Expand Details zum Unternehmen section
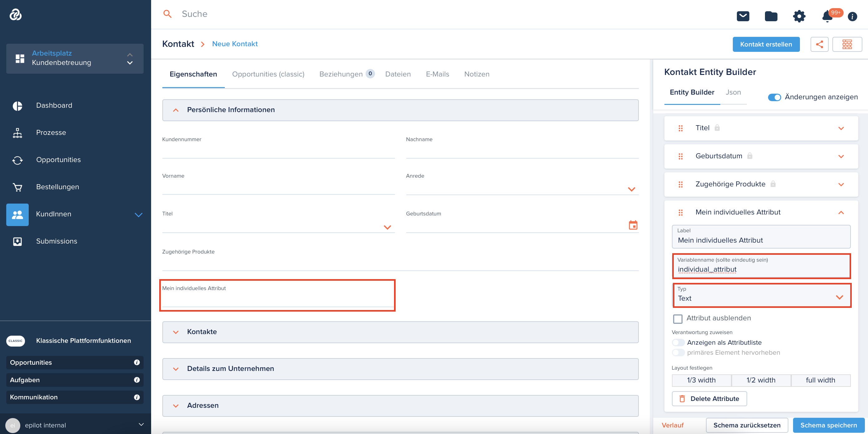Image resolution: width=868 pixels, height=434 pixels. 400,369
